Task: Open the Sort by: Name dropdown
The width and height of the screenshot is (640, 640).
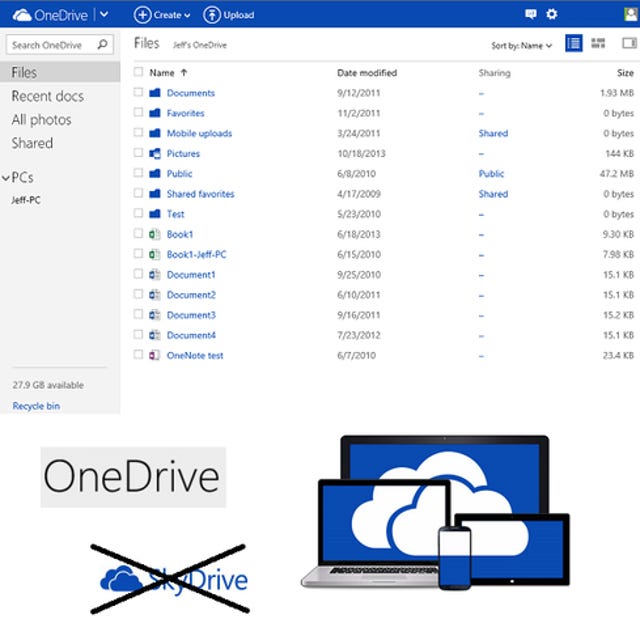Action: point(521,46)
